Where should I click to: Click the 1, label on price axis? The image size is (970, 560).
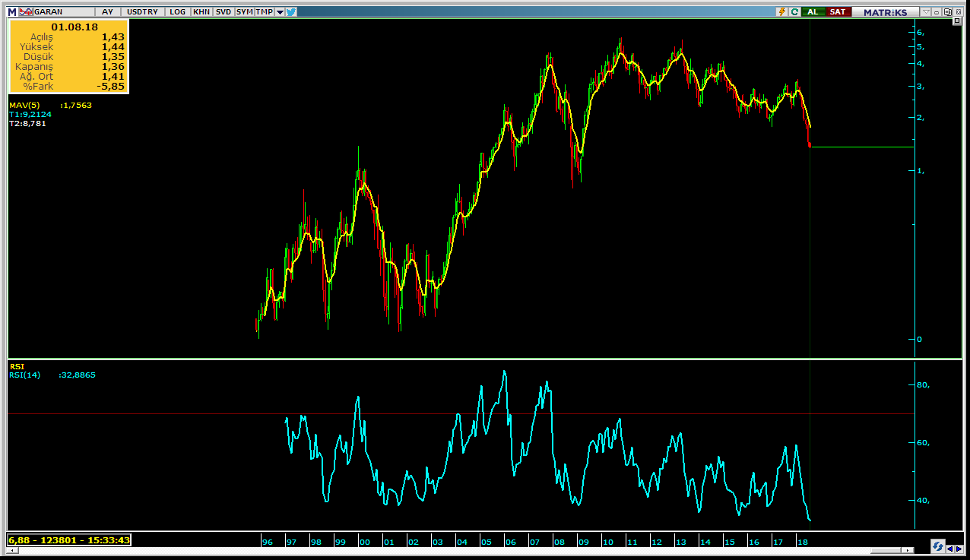(x=921, y=170)
